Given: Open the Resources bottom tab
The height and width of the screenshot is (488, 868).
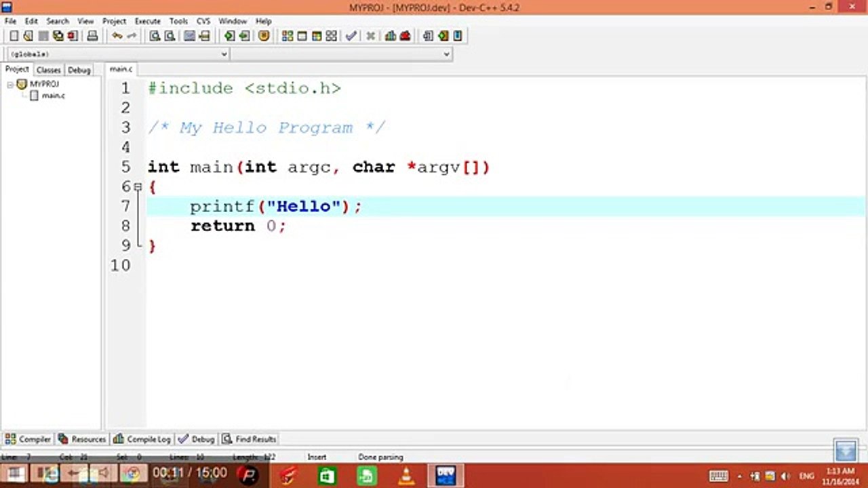Looking at the screenshot, I should (82, 439).
